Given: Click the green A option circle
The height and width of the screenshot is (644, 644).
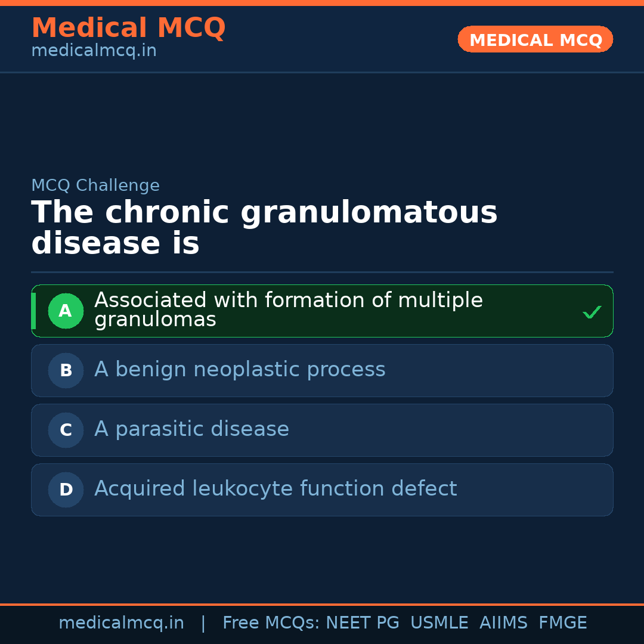Looking at the screenshot, I should click(x=66, y=311).
